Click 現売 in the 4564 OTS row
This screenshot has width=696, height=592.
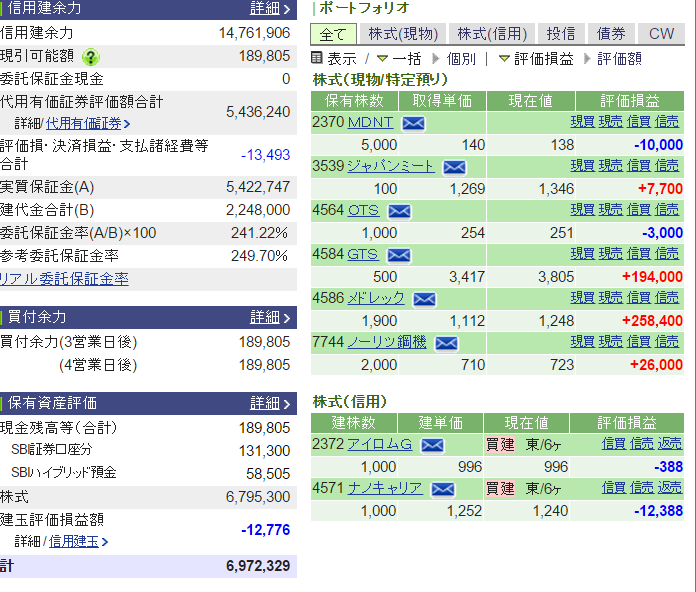[x=611, y=209]
